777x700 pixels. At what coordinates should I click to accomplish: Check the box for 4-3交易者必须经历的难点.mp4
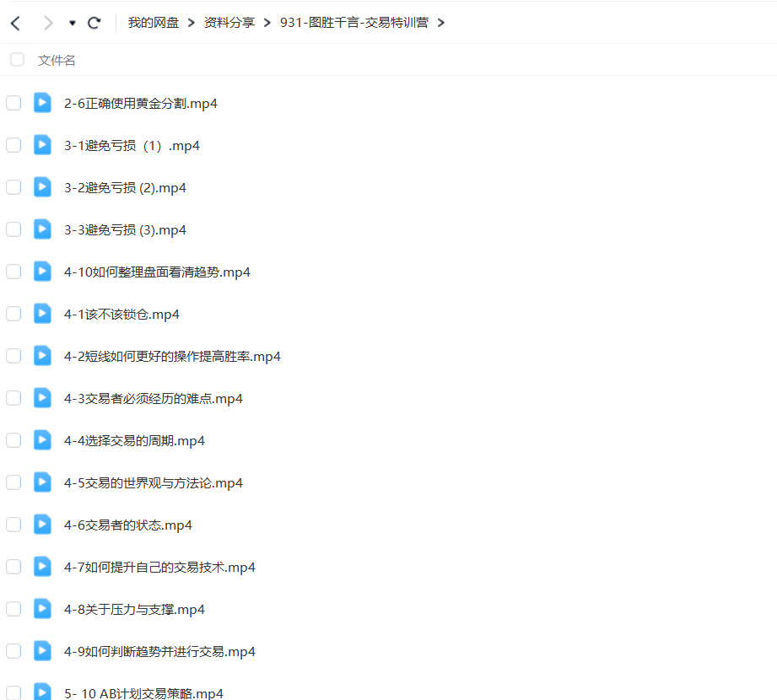pyautogui.click(x=13, y=398)
